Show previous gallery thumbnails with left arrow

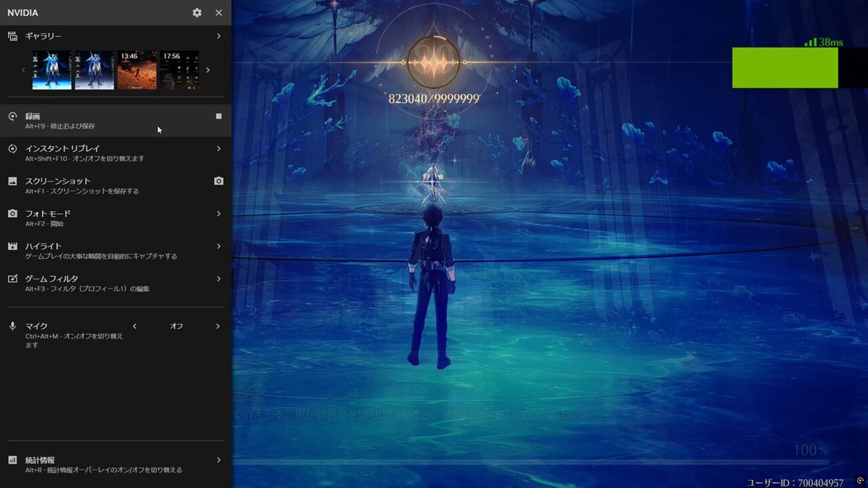click(23, 70)
